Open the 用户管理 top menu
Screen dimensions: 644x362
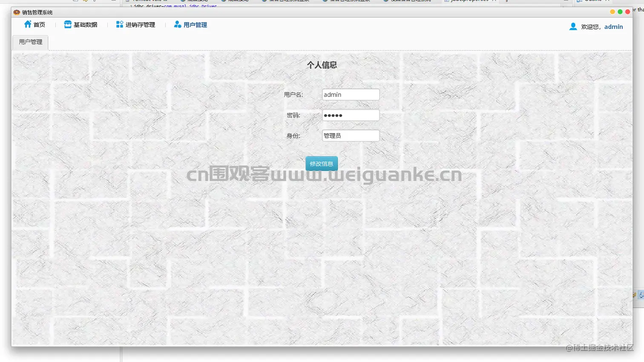tap(195, 25)
